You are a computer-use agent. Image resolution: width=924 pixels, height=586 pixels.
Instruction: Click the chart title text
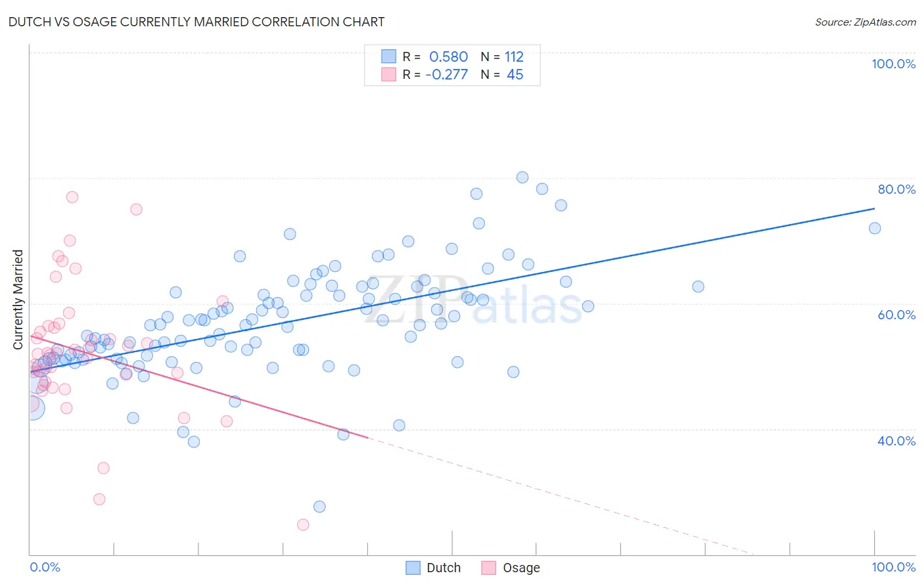196,22
